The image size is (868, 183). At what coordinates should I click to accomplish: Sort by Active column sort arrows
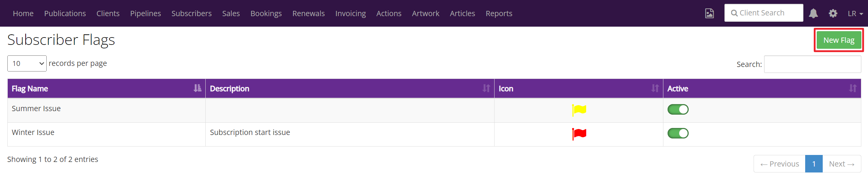click(x=853, y=88)
